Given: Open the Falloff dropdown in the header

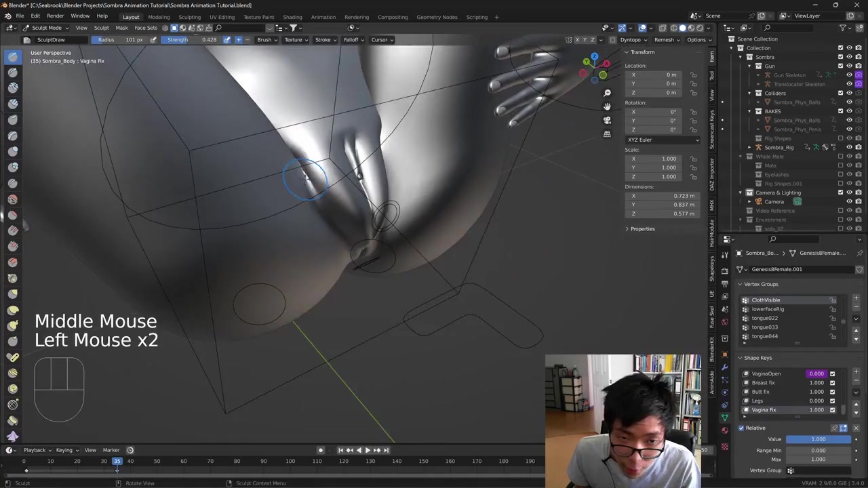Looking at the screenshot, I should pos(353,39).
